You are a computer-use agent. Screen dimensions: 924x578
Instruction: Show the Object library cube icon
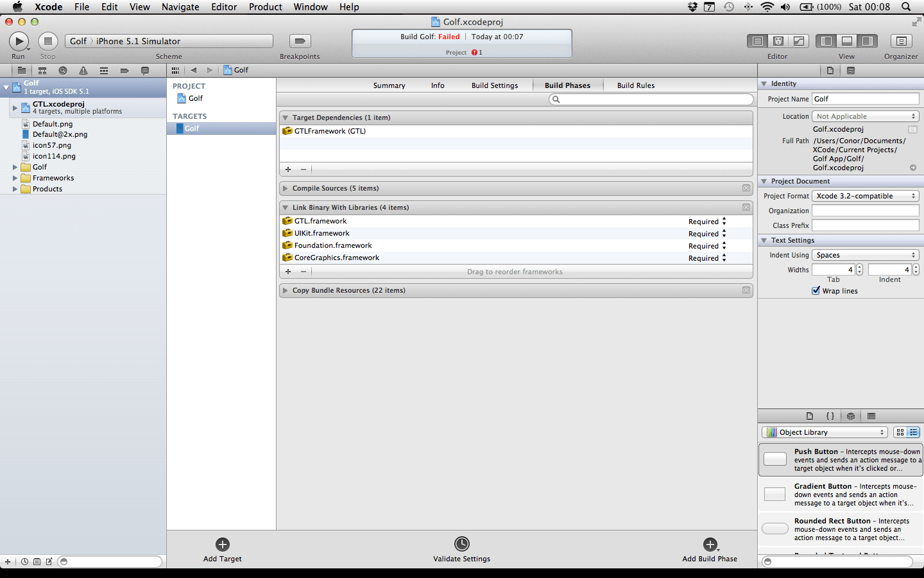[851, 416]
